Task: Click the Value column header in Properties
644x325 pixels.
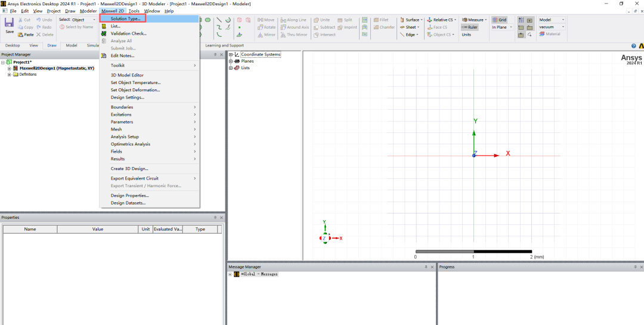Action: tap(98, 229)
